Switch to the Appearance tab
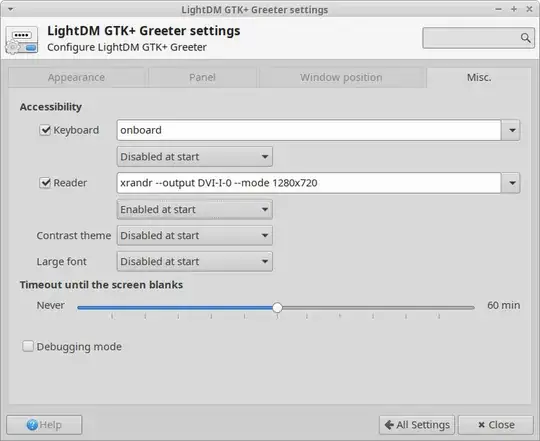 (76, 77)
